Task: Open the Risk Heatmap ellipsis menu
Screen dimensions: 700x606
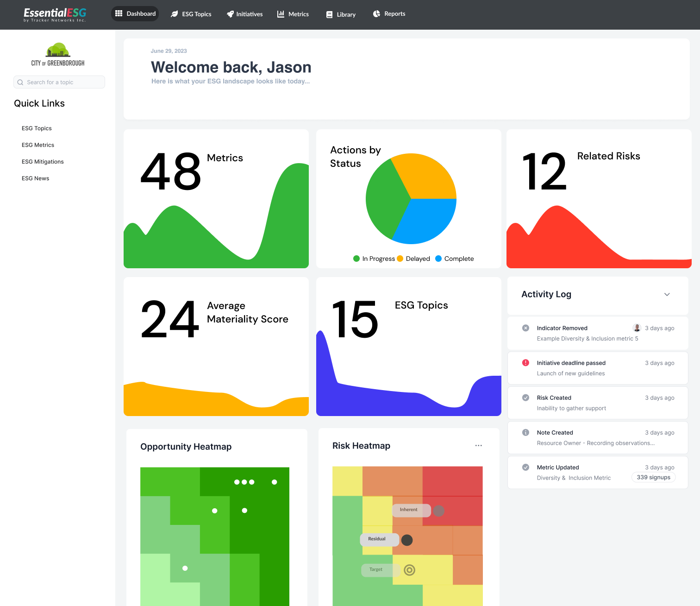Action: (x=478, y=445)
